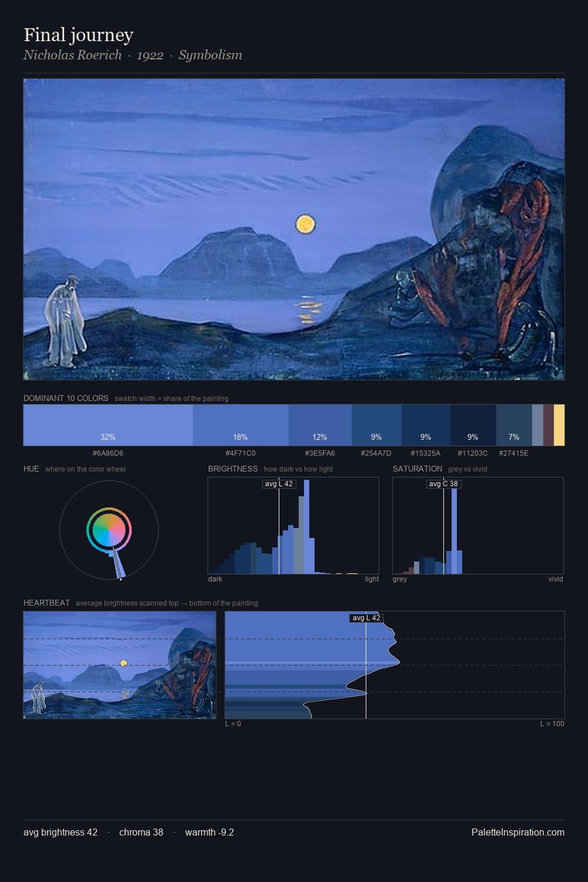
Task: Select the 9% swatch #254A7D
Action: [x=376, y=425]
